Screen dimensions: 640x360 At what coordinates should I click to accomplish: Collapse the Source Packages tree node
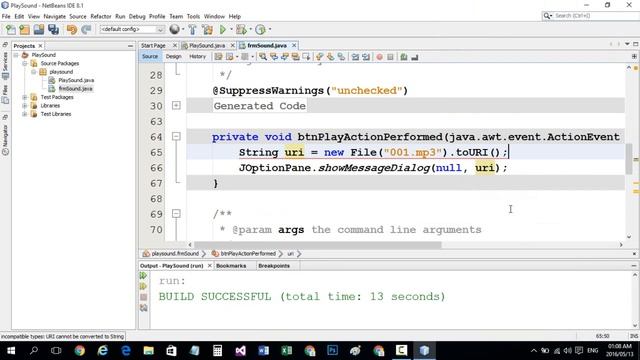point(25,63)
